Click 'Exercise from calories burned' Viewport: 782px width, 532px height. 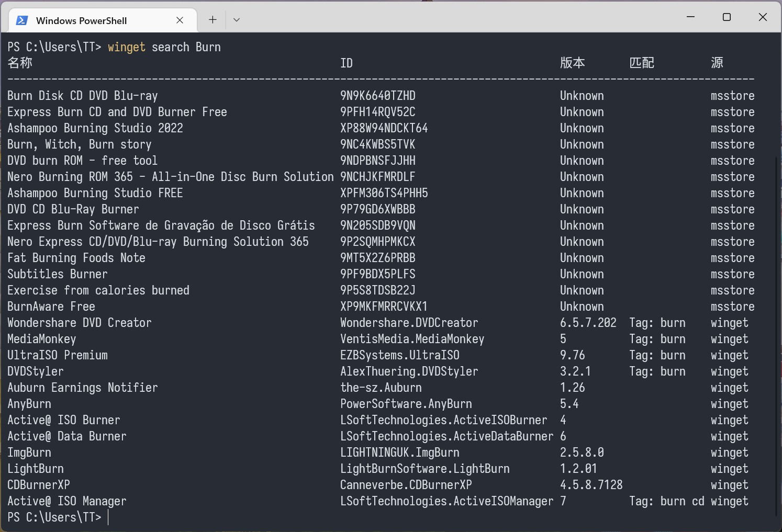pos(98,290)
